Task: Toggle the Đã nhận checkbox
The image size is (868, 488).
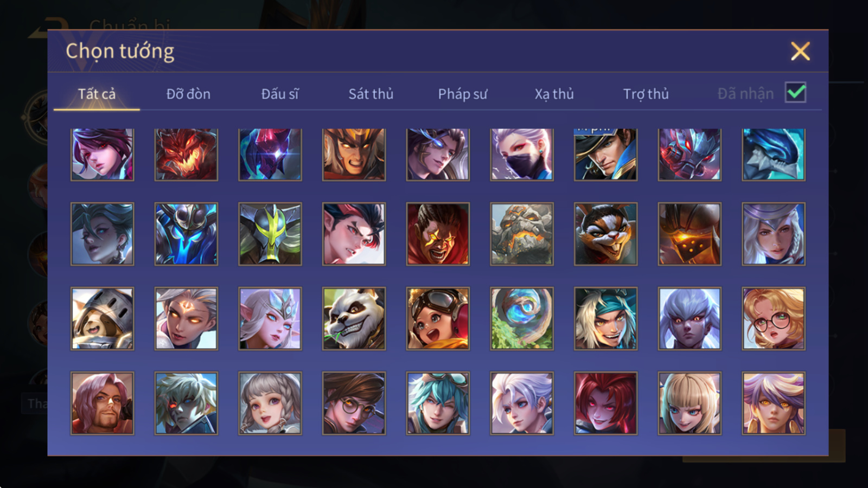Action: (795, 93)
